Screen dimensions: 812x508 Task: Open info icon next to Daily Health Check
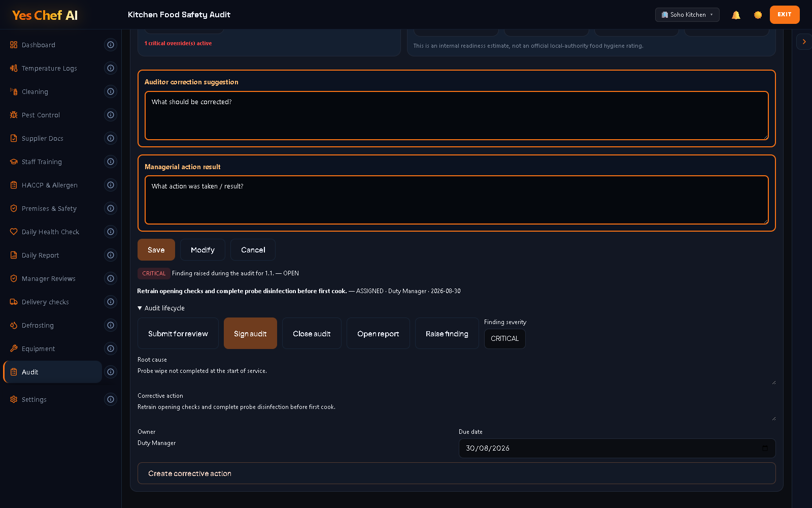click(111, 232)
